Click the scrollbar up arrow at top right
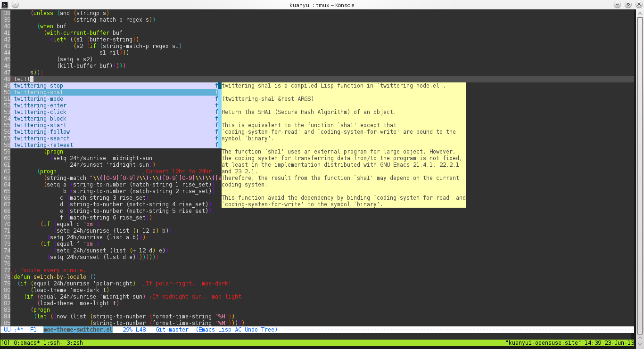Screen dimensions: 644x349 [640, 14]
